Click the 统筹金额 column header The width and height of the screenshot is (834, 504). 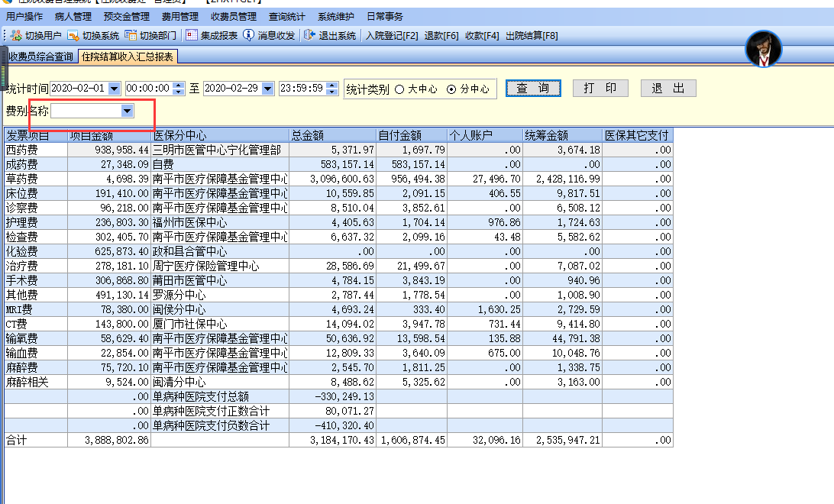563,136
